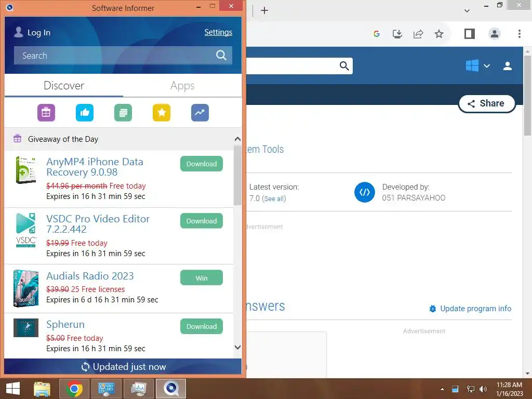This screenshot has width=532, height=399.
Task: Open File Explorer from the taskbar
Action: click(x=42, y=389)
